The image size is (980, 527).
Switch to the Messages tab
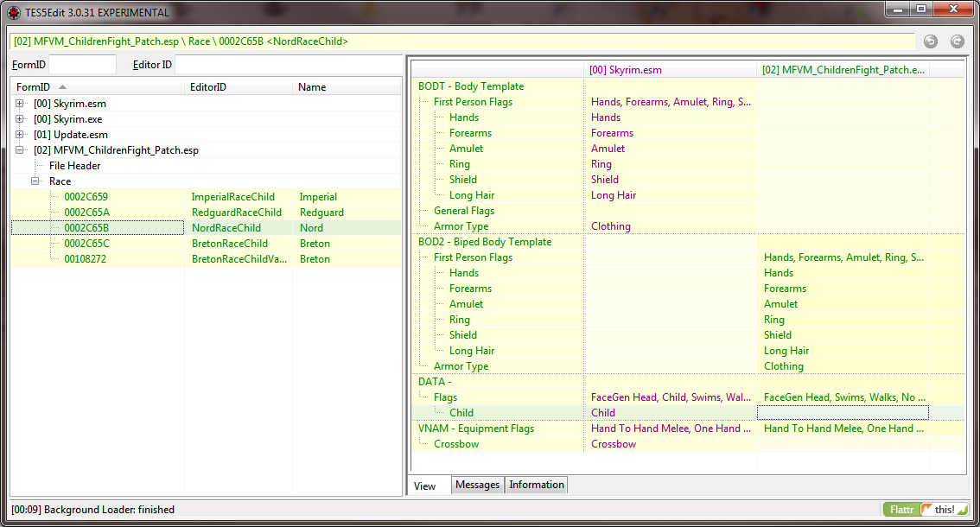pos(477,486)
